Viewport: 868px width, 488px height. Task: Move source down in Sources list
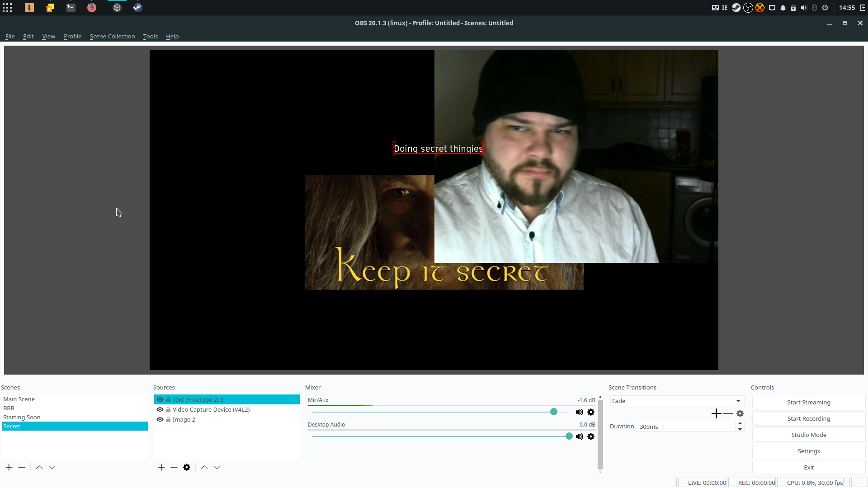[217, 467]
